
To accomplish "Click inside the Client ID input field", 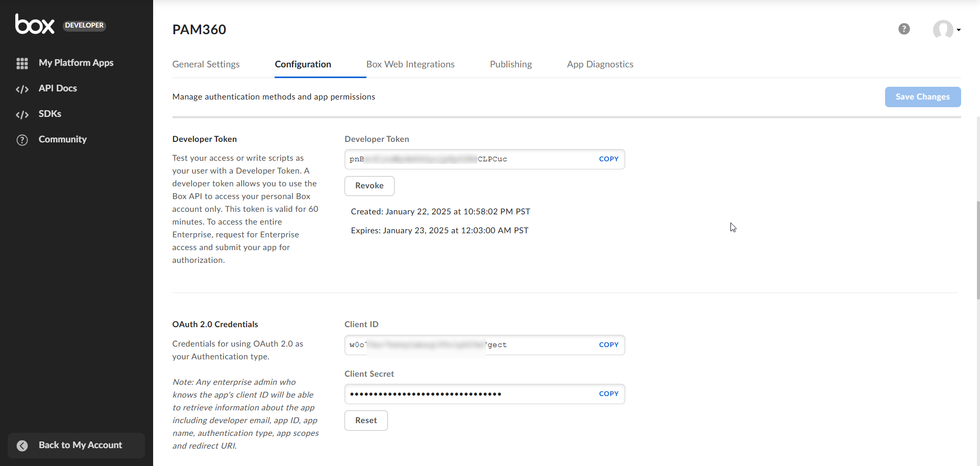I will point(459,345).
